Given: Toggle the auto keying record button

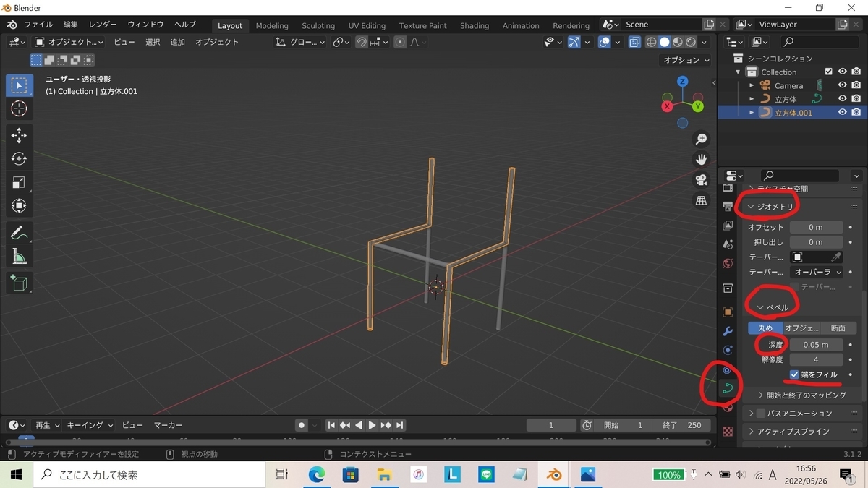Looking at the screenshot, I should [x=302, y=425].
